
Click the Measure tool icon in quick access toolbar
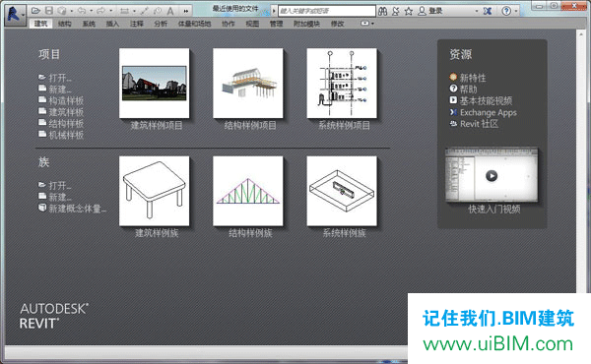(145, 11)
